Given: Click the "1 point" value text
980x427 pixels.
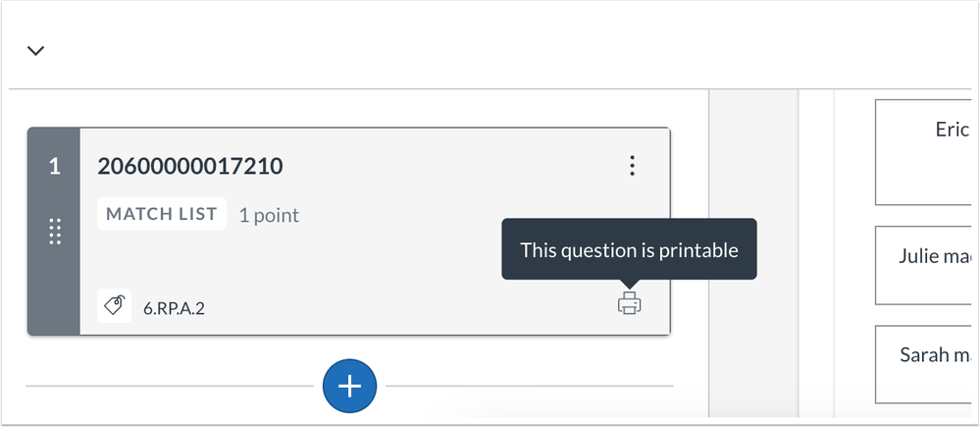Looking at the screenshot, I should (x=269, y=215).
